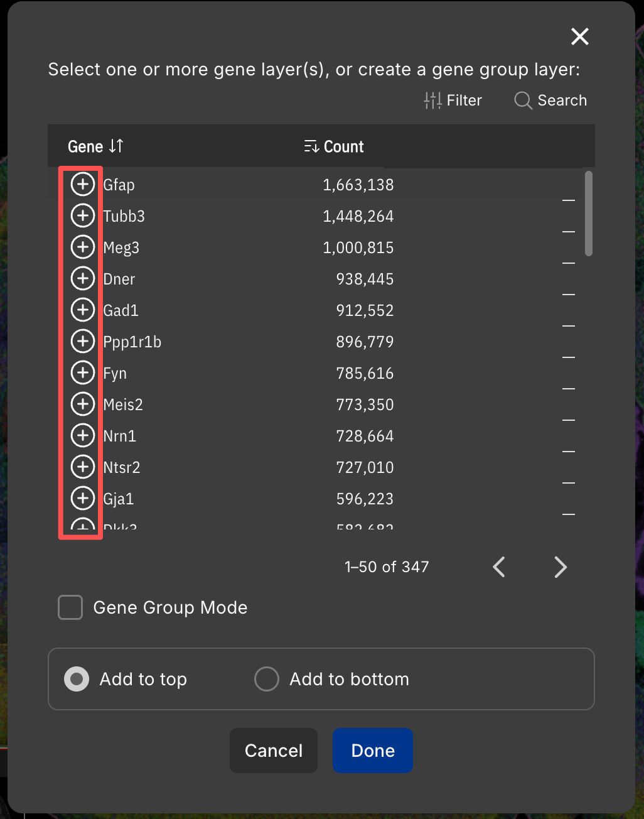Select Add to bottom option
The width and height of the screenshot is (644, 819).
(266, 679)
